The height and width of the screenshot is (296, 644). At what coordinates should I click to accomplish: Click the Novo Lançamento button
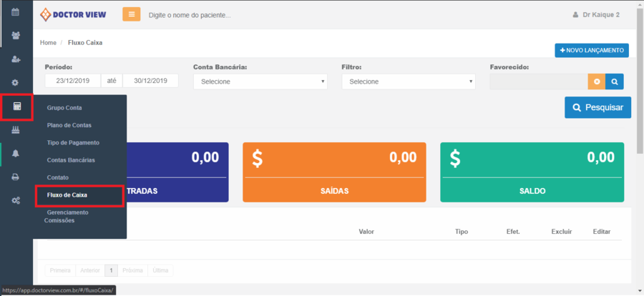pos(591,50)
